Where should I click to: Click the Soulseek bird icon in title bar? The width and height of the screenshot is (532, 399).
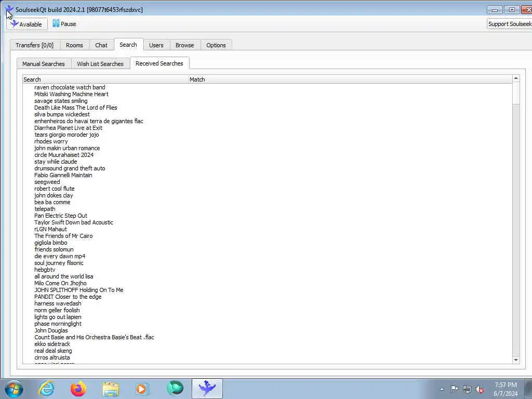click(9, 9)
